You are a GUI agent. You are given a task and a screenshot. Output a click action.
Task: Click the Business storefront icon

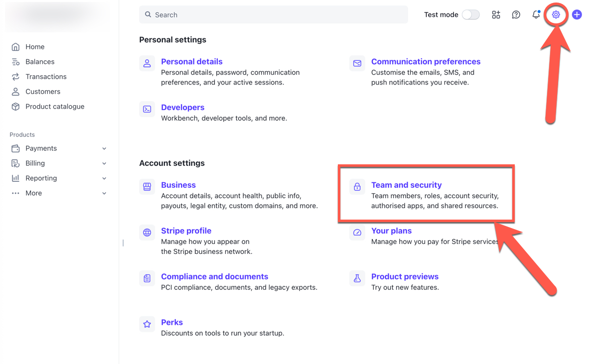tap(147, 187)
